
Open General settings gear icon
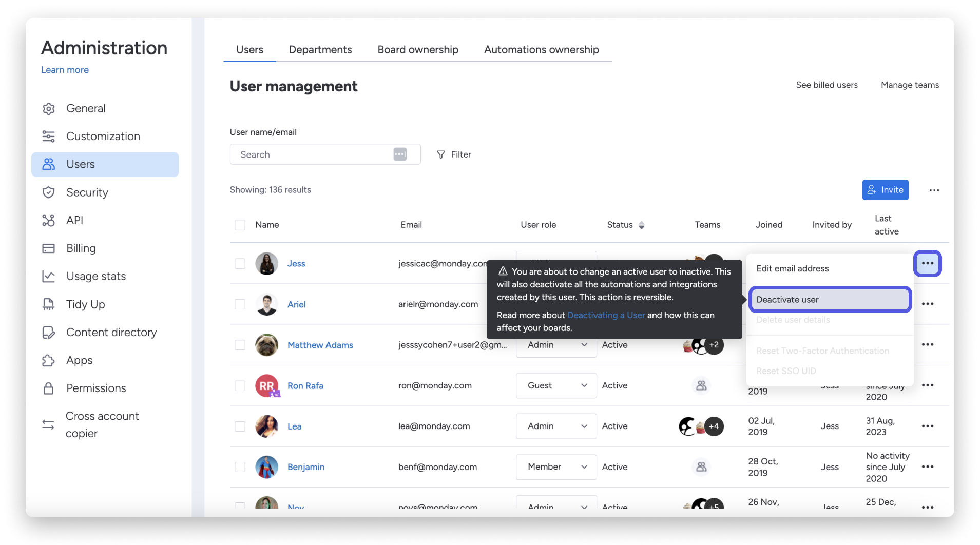click(x=48, y=108)
